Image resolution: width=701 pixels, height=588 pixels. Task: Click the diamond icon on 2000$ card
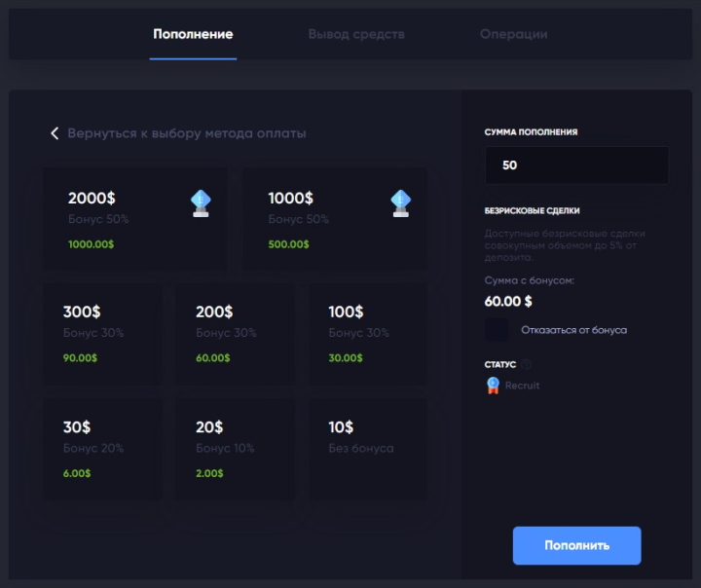click(202, 202)
